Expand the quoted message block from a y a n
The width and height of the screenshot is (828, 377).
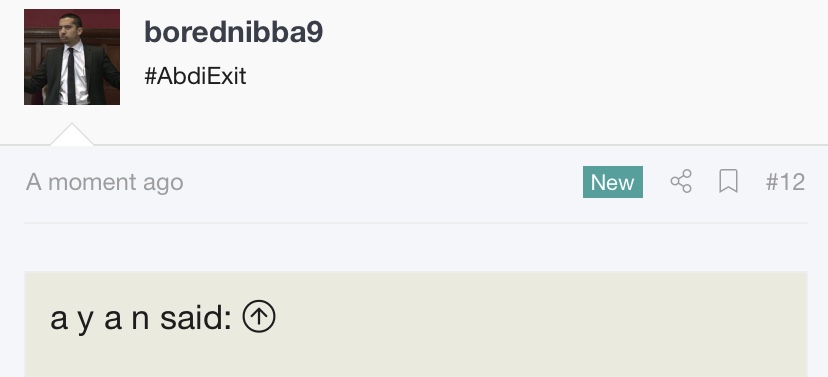416,324
